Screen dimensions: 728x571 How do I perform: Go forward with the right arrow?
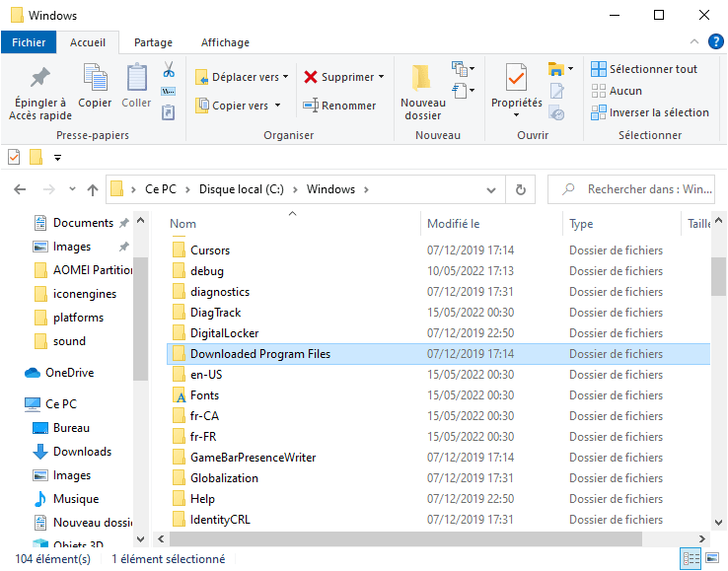pyautogui.click(x=48, y=189)
